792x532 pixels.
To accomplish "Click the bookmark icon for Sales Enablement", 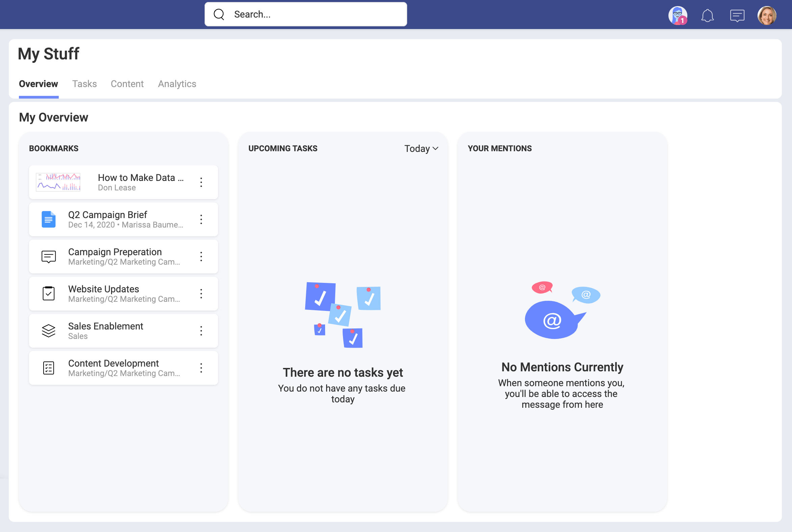I will pyautogui.click(x=48, y=331).
